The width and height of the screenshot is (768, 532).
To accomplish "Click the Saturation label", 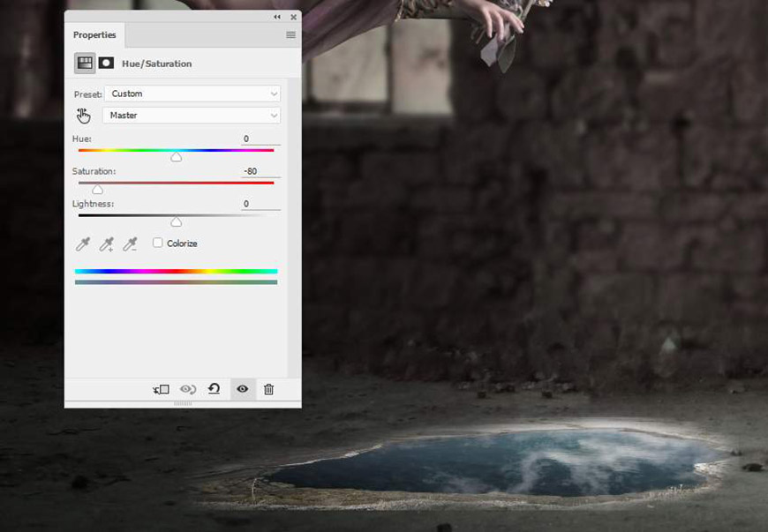I will [94, 171].
